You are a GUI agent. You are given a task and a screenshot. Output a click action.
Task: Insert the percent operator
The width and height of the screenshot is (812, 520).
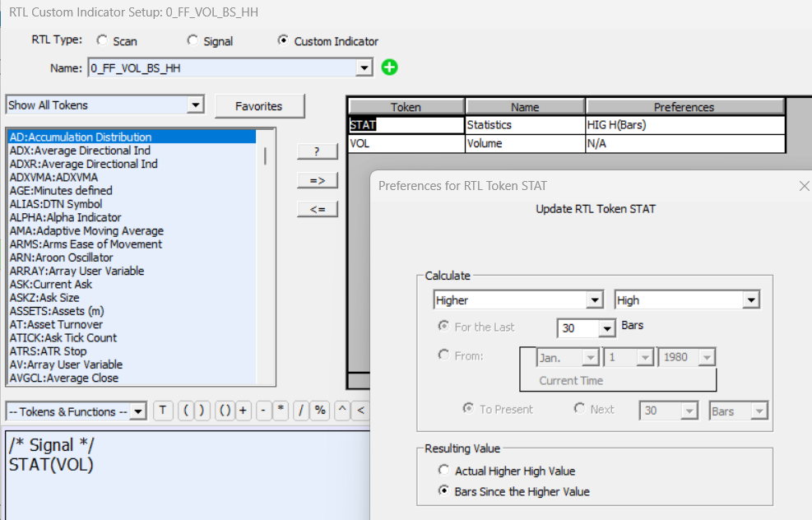click(320, 411)
